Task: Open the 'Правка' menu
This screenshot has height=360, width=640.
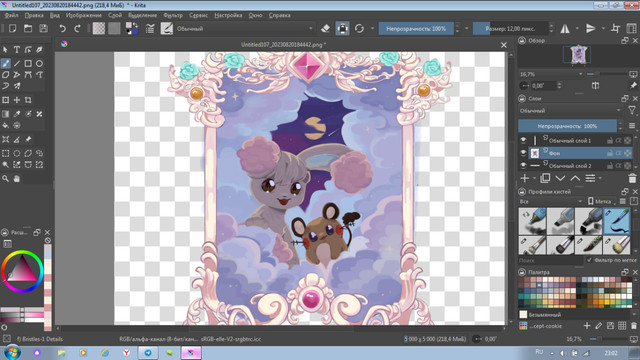Action: click(34, 16)
